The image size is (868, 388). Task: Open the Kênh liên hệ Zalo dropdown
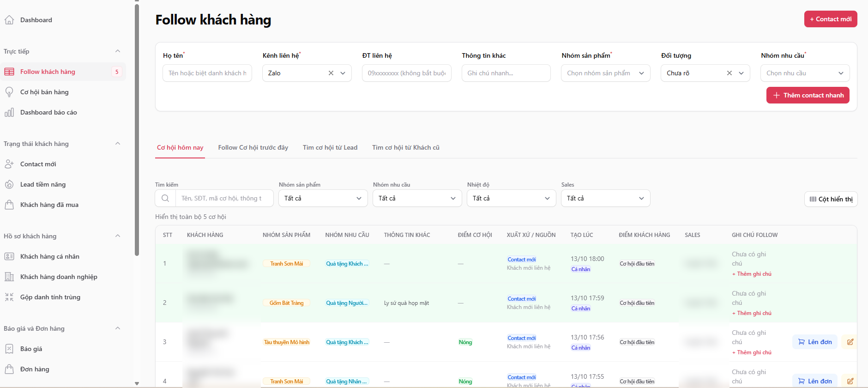(307, 73)
